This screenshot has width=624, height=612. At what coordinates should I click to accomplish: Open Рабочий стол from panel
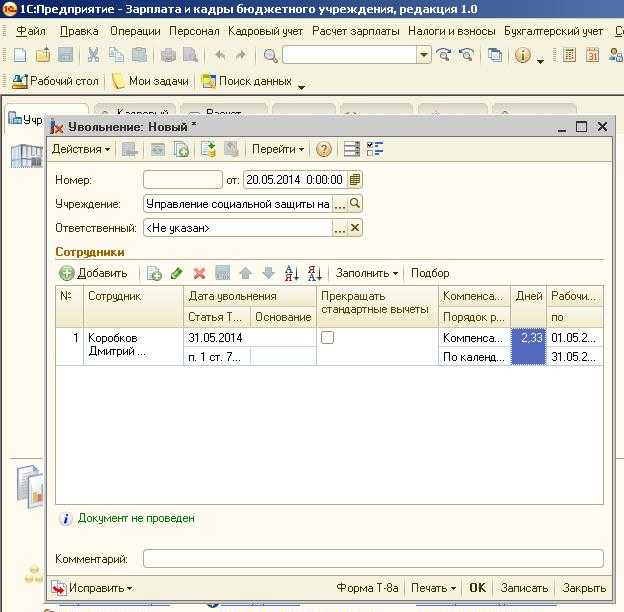[55, 81]
